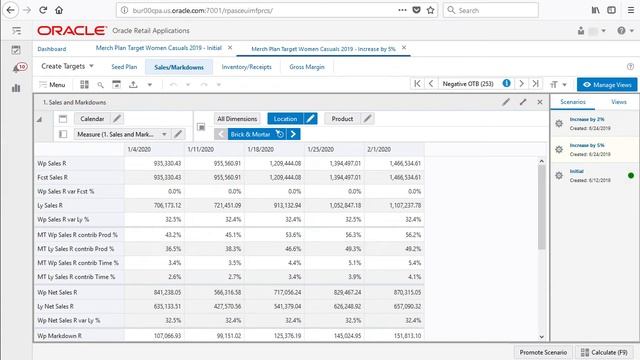Open the text format dropdown
The width and height of the screenshot is (640, 360).
(558, 84)
